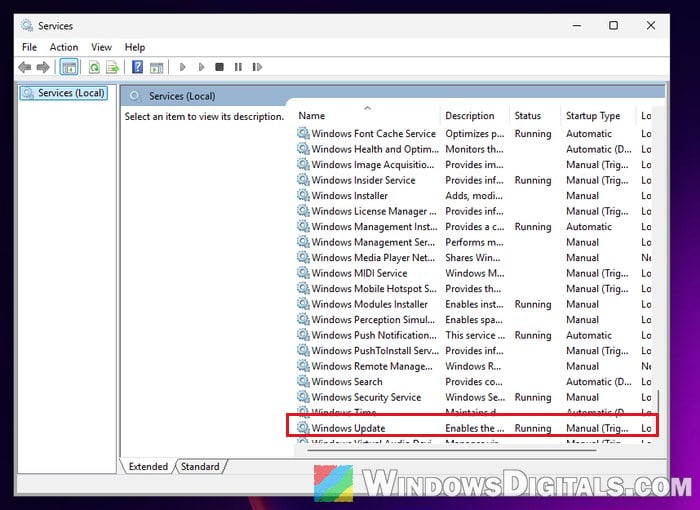Select the Windows Health and Optim... row
The image size is (700, 510).
pyautogui.click(x=474, y=149)
